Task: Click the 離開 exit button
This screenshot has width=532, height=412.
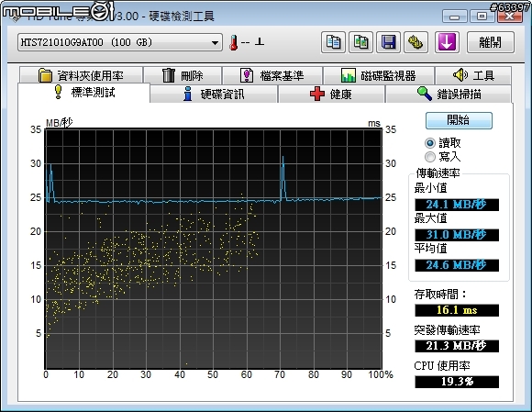Action: 491,42
